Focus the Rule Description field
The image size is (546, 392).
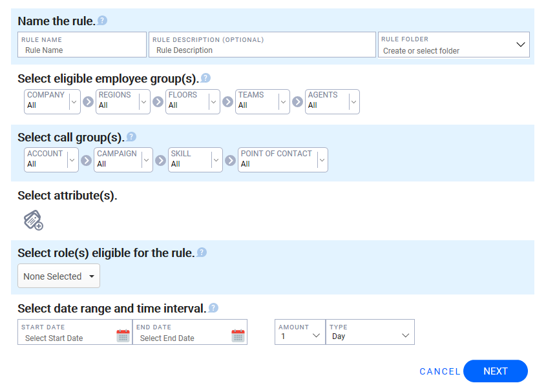click(262, 50)
